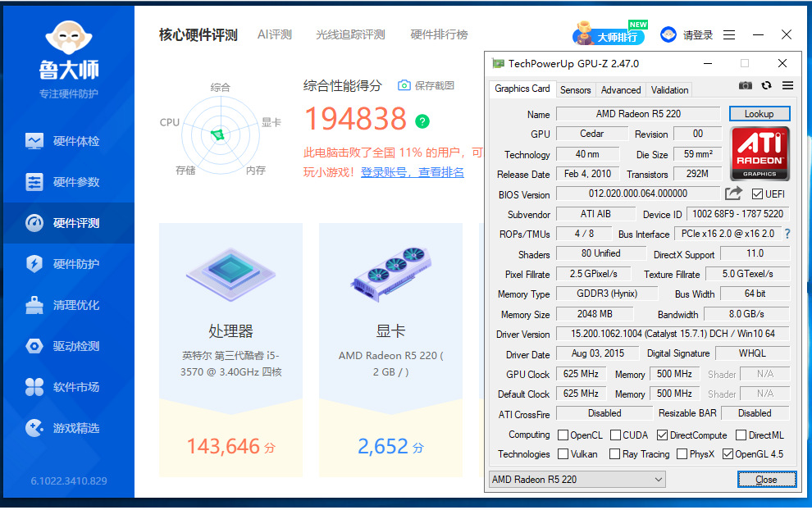Toggle the Ray Tracing checkbox
Screen dimensions: 812x510
[x=614, y=454]
